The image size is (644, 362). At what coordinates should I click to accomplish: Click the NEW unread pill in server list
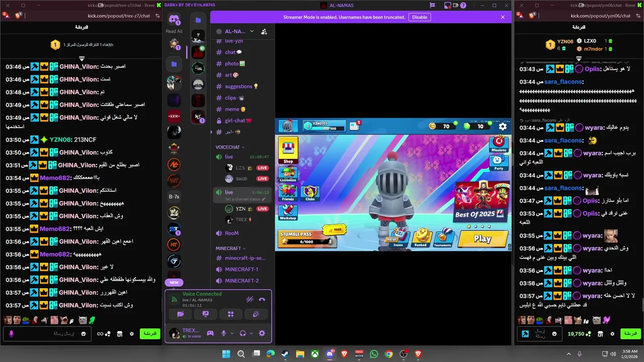174,283
